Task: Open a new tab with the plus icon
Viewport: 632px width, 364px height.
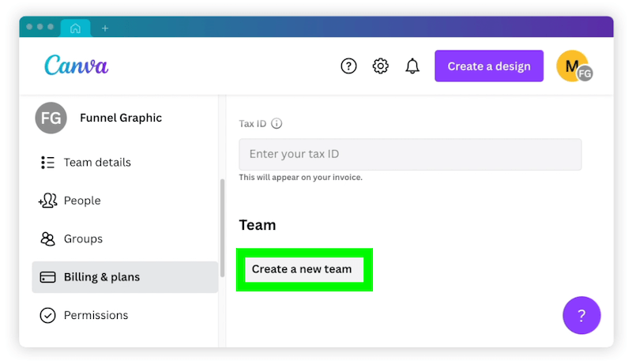Action: (x=105, y=28)
